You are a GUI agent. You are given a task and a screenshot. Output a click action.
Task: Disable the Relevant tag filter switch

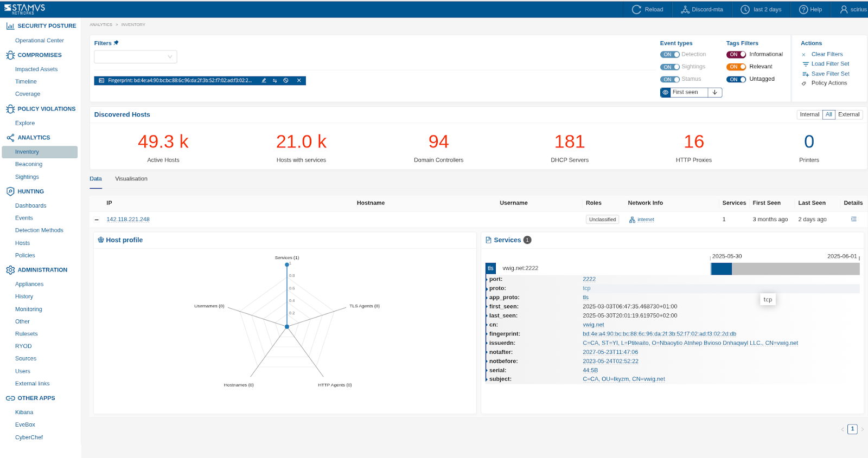point(736,67)
